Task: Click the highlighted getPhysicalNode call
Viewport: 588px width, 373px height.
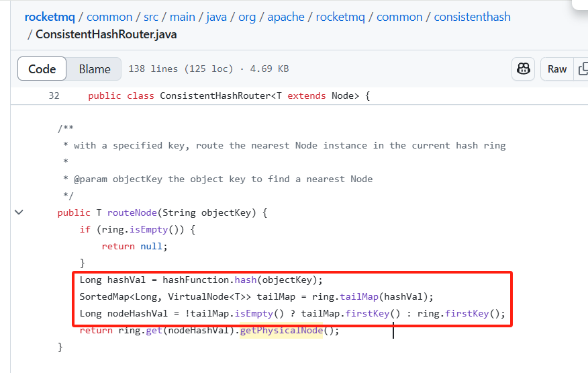Action: (281, 330)
